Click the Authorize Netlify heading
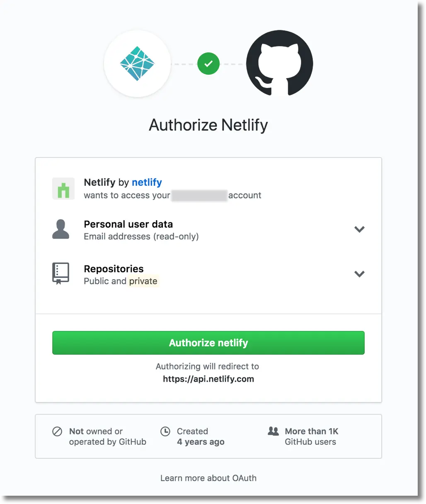 coord(208,125)
